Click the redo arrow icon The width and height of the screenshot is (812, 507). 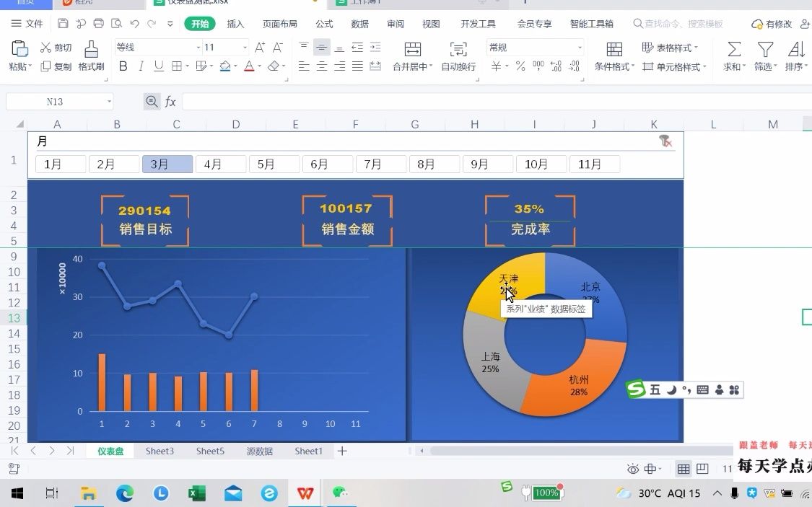(x=152, y=23)
